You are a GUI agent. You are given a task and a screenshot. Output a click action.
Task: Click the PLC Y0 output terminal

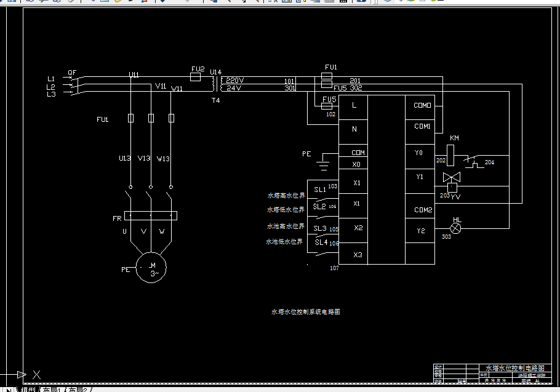[x=420, y=157]
